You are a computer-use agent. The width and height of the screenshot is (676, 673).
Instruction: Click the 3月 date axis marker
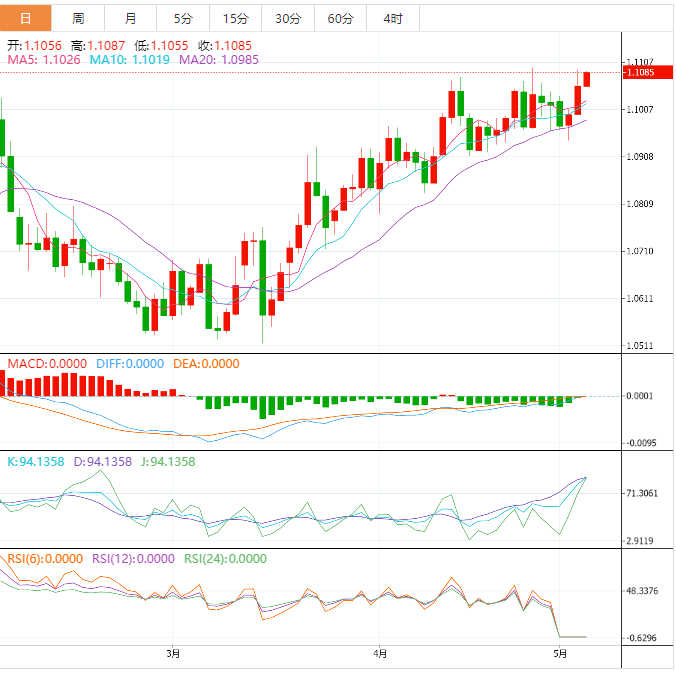pos(173,655)
